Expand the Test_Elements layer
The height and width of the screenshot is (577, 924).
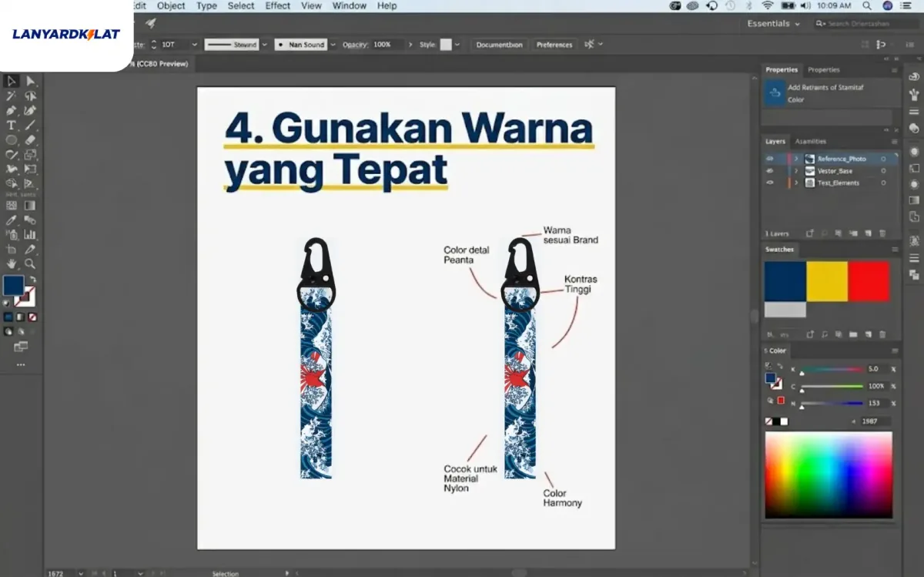click(797, 183)
